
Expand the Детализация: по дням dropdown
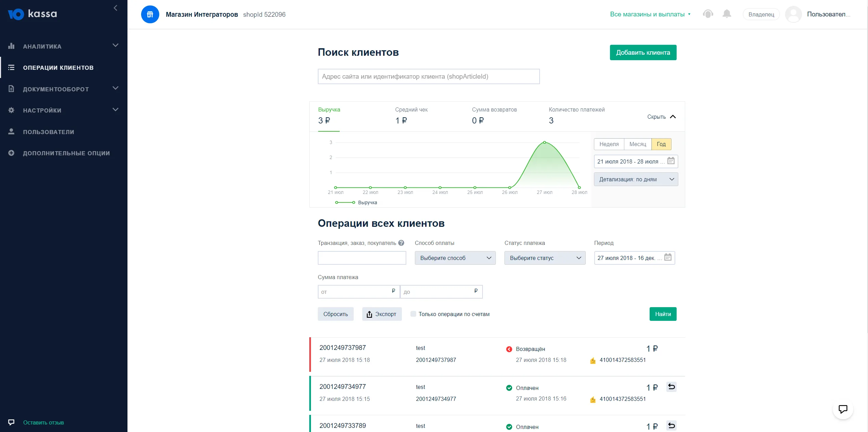(636, 179)
